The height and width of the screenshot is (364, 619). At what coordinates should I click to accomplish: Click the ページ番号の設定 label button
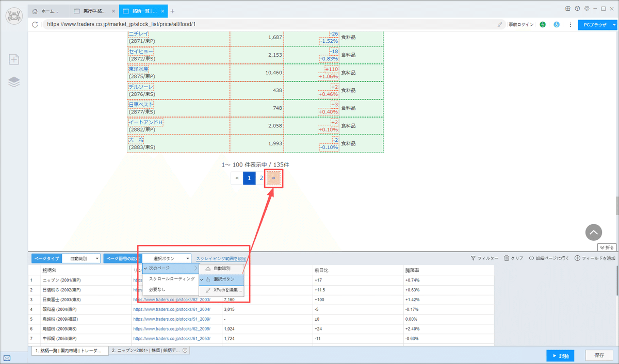pyautogui.click(x=123, y=258)
